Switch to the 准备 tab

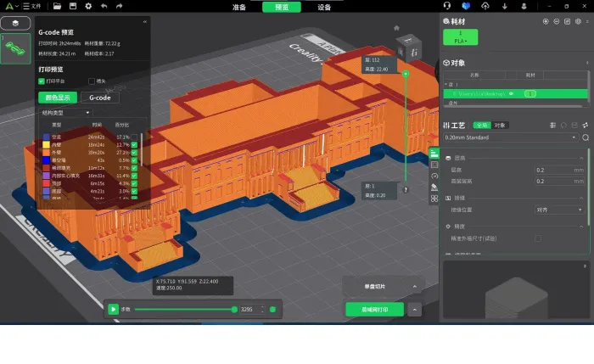(239, 7)
